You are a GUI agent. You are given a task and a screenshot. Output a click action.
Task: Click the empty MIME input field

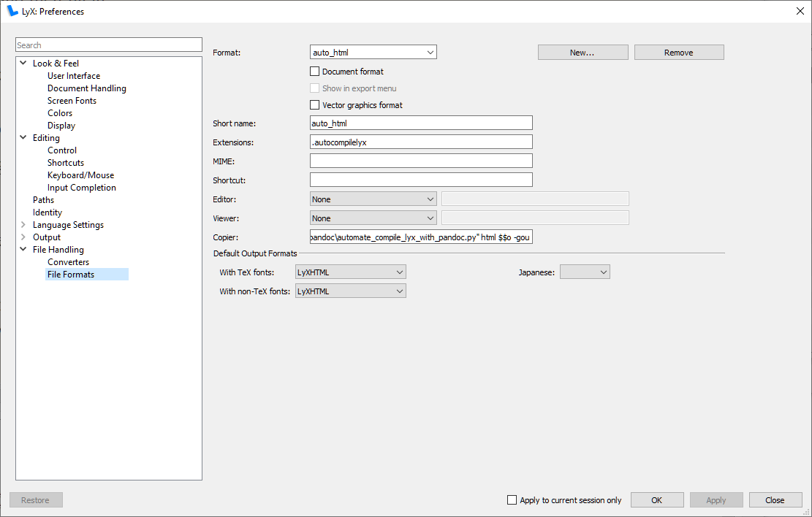click(421, 161)
